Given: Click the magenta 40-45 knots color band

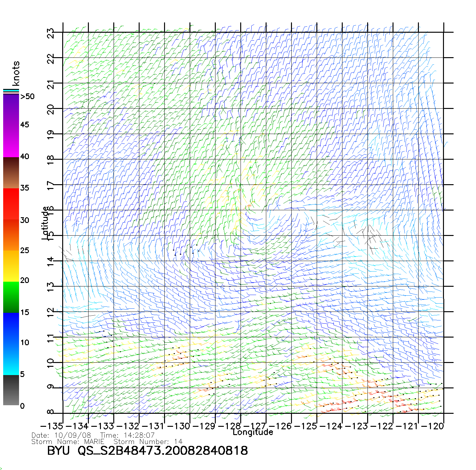Looking at the screenshot, I should click(x=11, y=141).
